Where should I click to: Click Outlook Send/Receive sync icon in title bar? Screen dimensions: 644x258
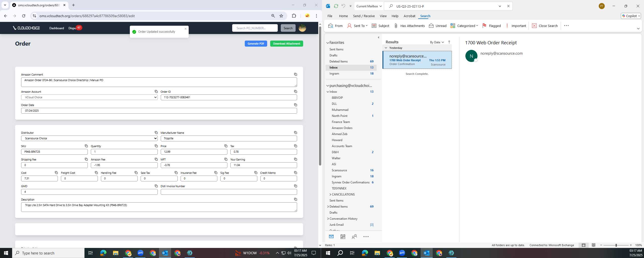(x=336, y=6)
